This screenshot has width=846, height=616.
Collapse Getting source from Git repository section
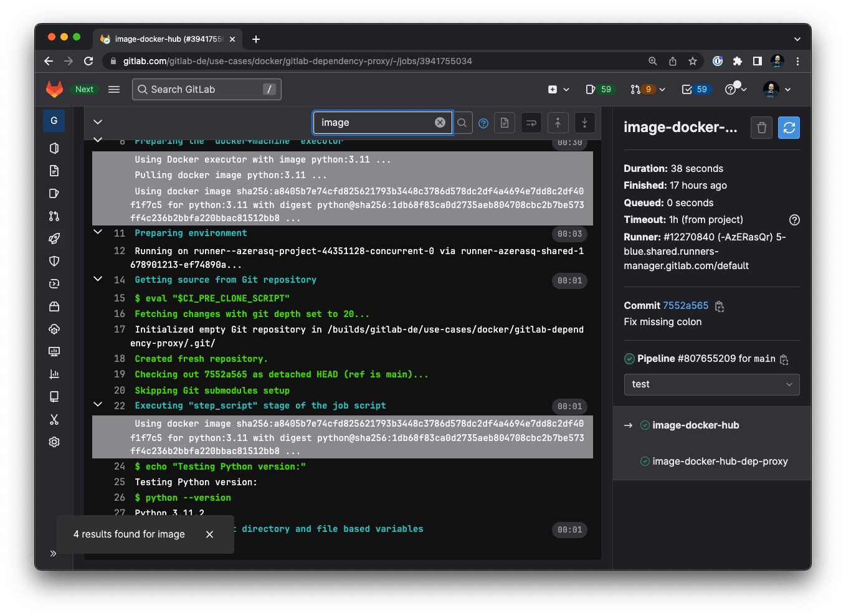click(x=98, y=279)
